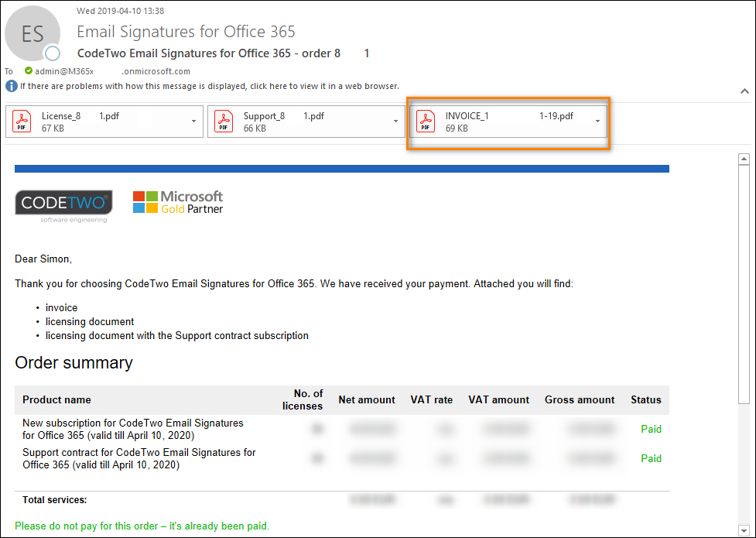
Task: Click the scrollbar up arrow
Action: pyautogui.click(x=745, y=159)
